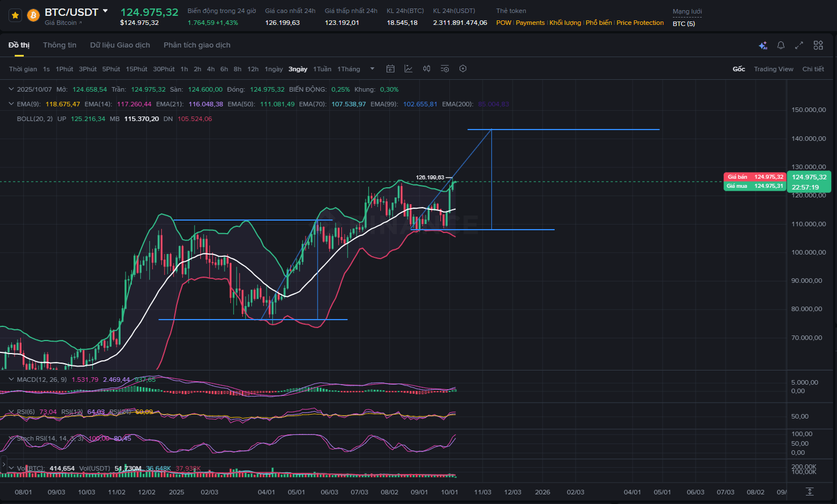Viewport: 837px width, 504px height.
Task: Switch to the Phân tích giao dịch tab
Action: click(x=197, y=45)
